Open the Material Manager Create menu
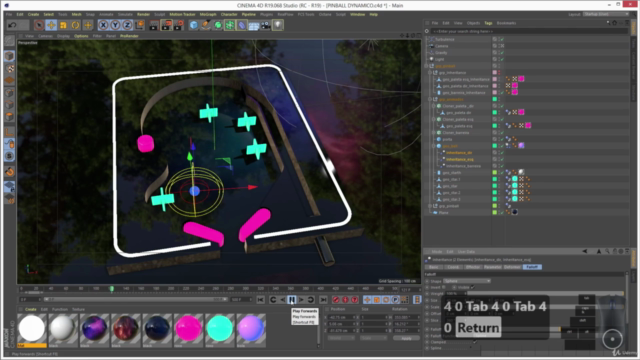The image size is (640, 360). pos(31,309)
